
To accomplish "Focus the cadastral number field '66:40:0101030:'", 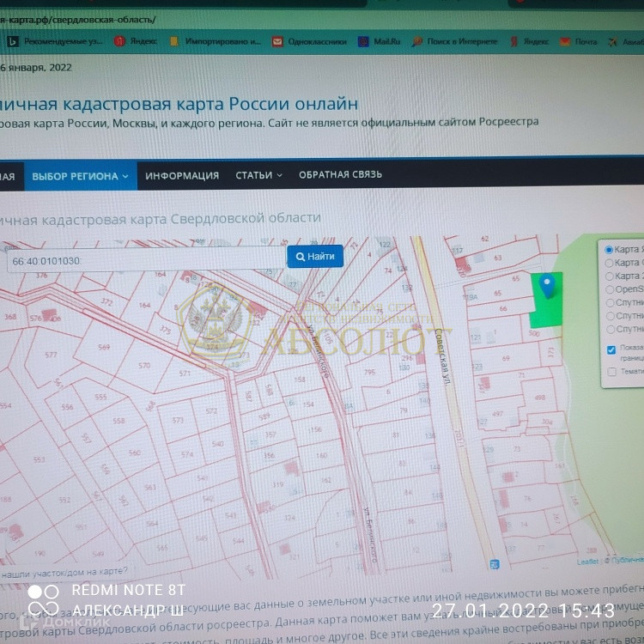I will [x=147, y=260].
